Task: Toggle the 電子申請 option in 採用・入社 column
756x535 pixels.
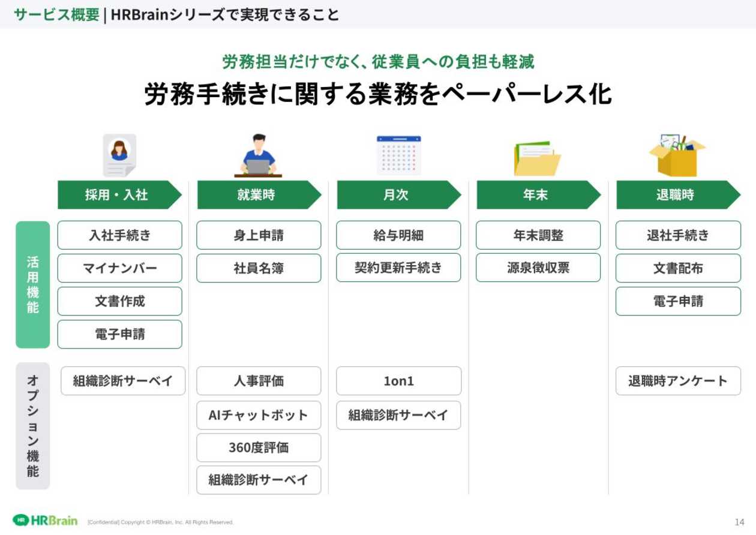Action: click(119, 334)
